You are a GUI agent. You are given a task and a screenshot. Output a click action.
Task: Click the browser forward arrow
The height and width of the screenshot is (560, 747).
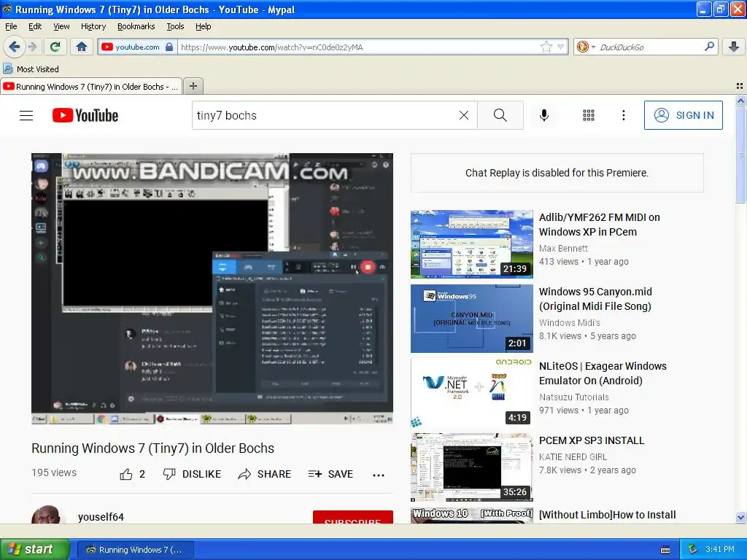coord(32,47)
